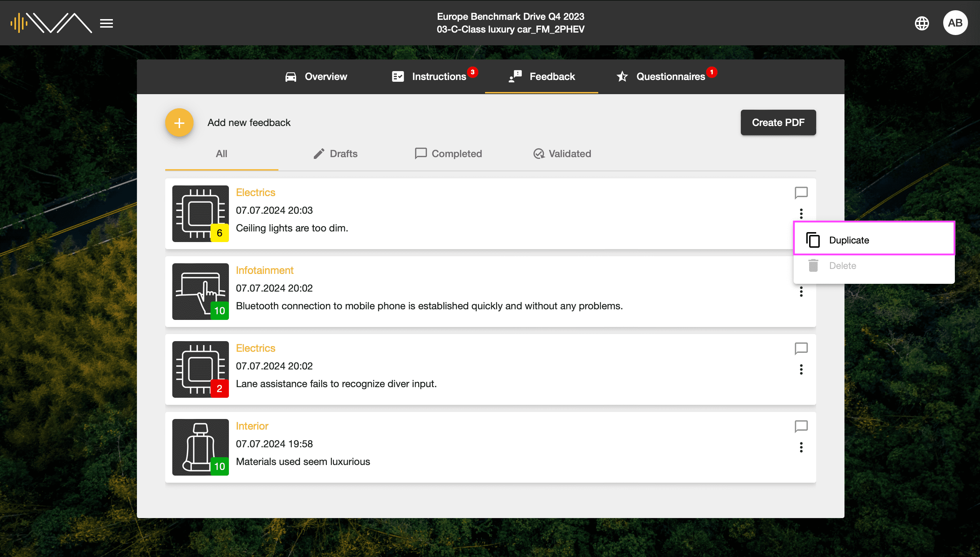Click the Create PDF button
Viewport: 980px width, 557px height.
pyautogui.click(x=777, y=122)
